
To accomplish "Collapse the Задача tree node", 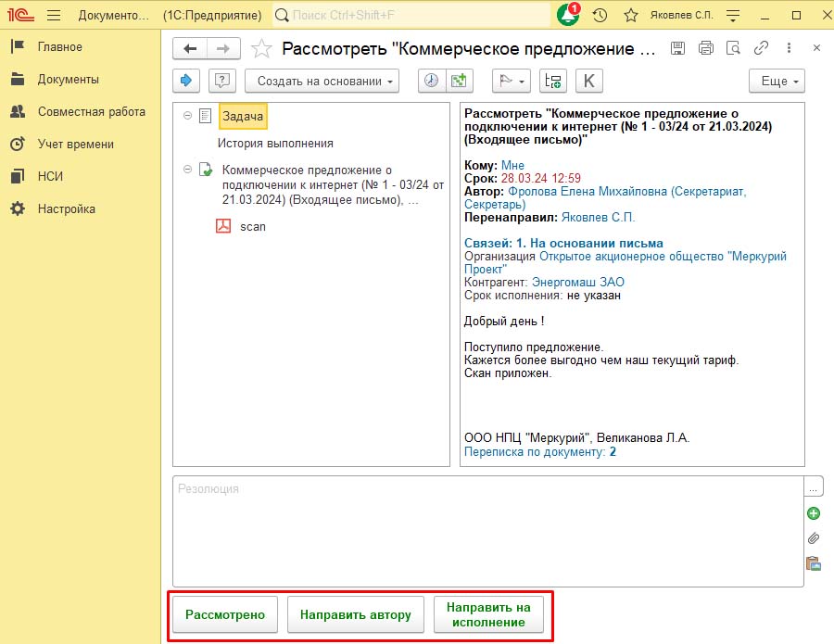I will click(x=188, y=116).
